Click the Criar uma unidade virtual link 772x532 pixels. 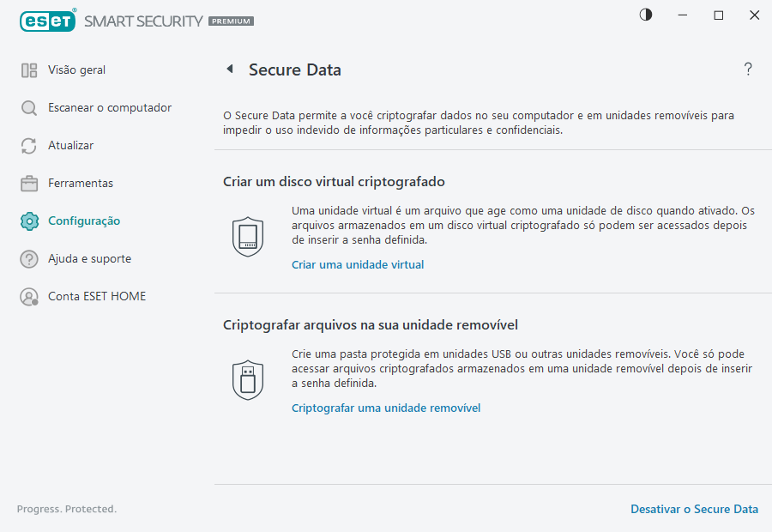tap(358, 264)
